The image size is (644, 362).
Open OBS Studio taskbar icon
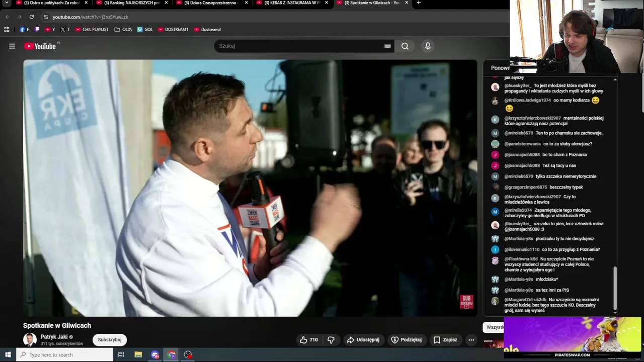188,355
